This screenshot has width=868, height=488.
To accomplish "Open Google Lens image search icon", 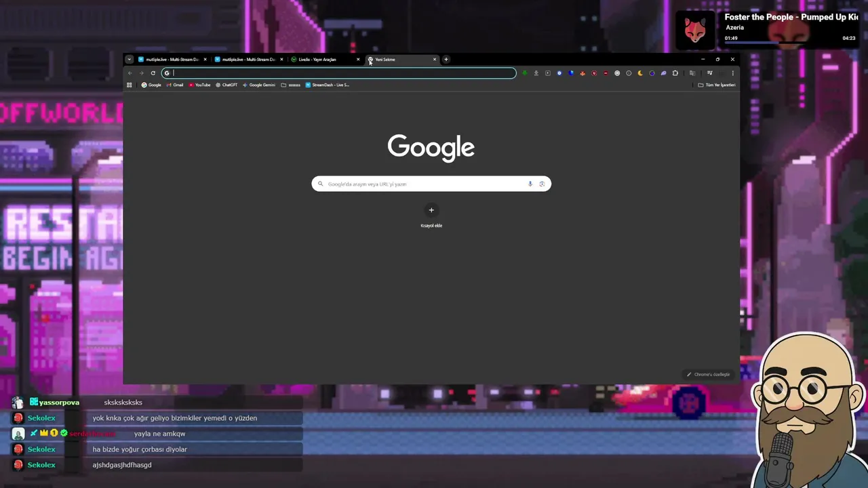I will 542,184.
